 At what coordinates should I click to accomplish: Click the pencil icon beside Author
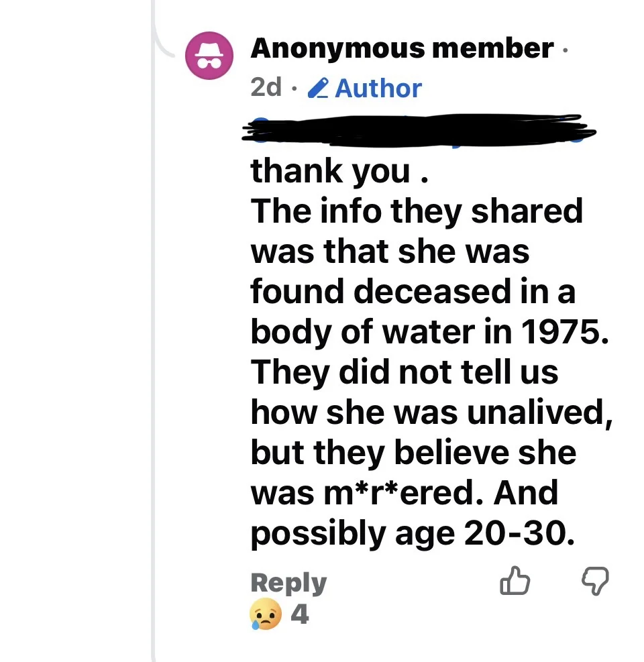[x=318, y=89]
